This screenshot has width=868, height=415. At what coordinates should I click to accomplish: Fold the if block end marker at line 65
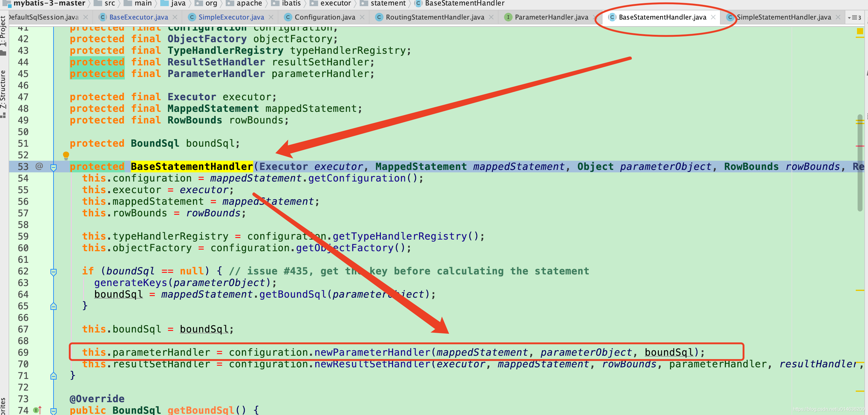53,306
